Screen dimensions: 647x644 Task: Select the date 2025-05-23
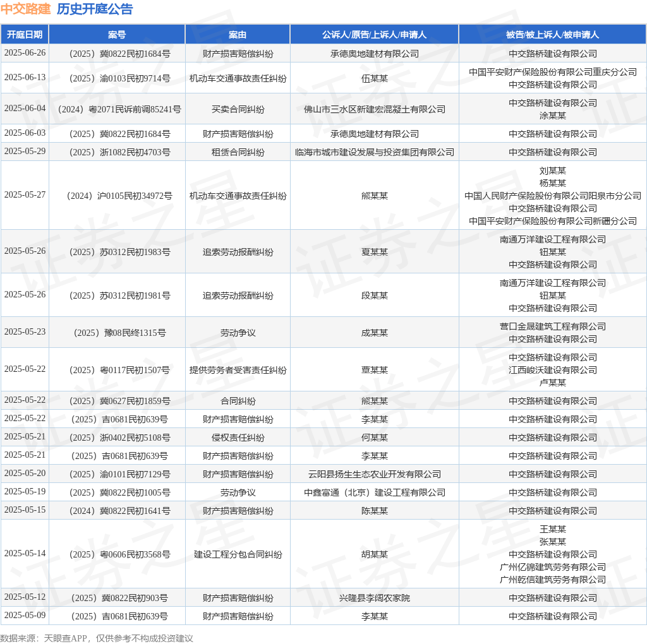[25, 332]
